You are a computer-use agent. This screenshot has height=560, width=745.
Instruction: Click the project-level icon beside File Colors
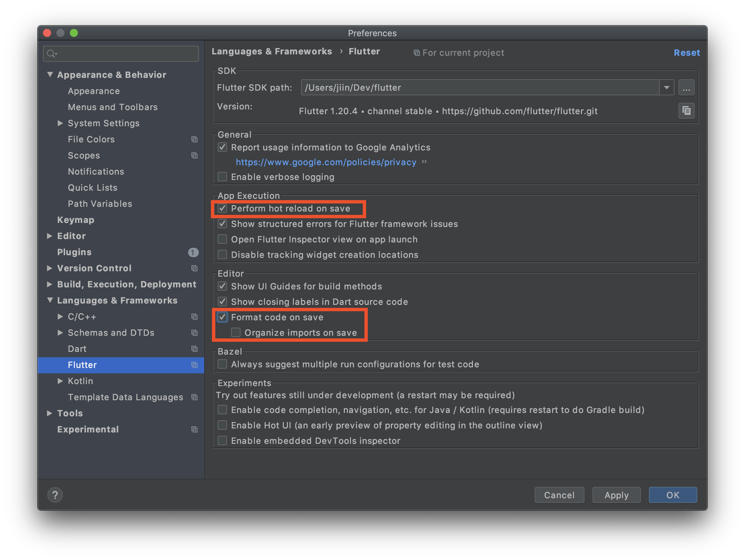tap(194, 139)
